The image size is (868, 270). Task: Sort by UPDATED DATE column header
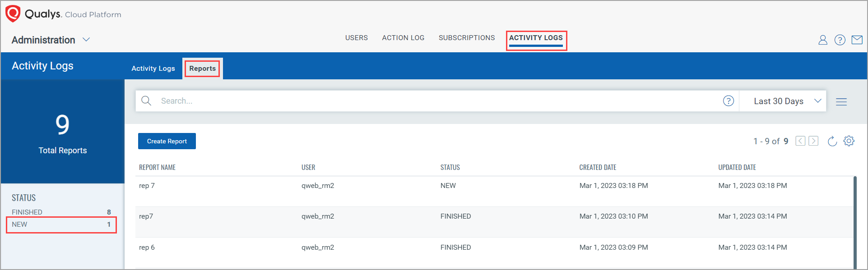[737, 167]
